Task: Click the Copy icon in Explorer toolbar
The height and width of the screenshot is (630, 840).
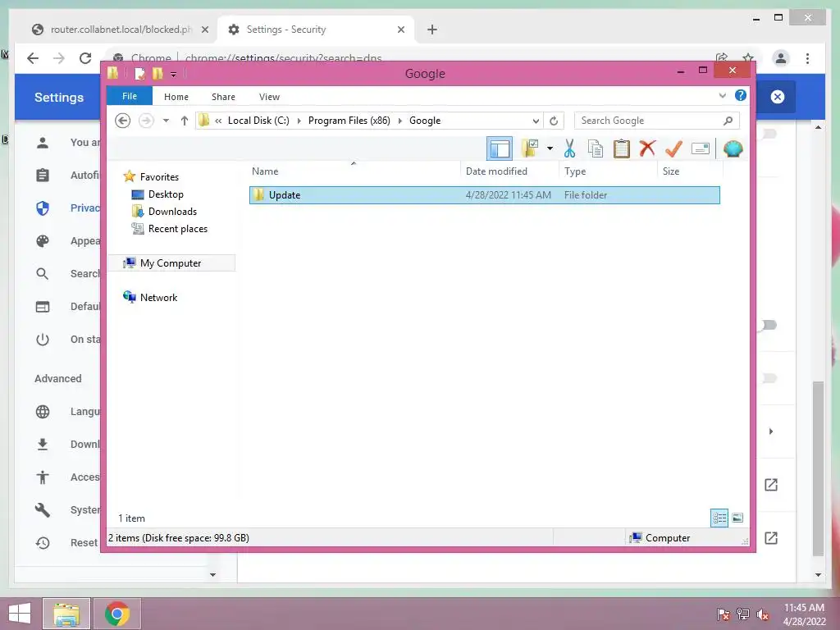Action: coord(596,149)
